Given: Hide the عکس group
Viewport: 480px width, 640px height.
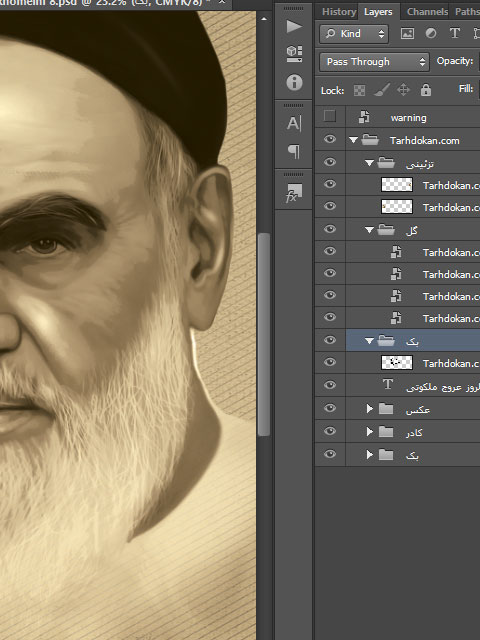Looking at the screenshot, I should [x=330, y=408].
